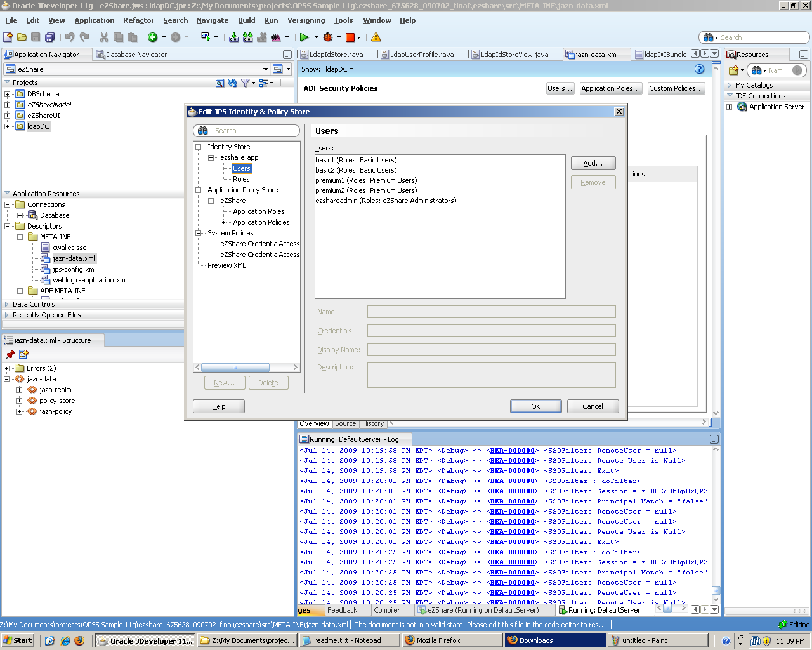Viewport: 812px width, 650px height.
Task: Click the Refresh icon in Projects header
Action: (232, 83)
